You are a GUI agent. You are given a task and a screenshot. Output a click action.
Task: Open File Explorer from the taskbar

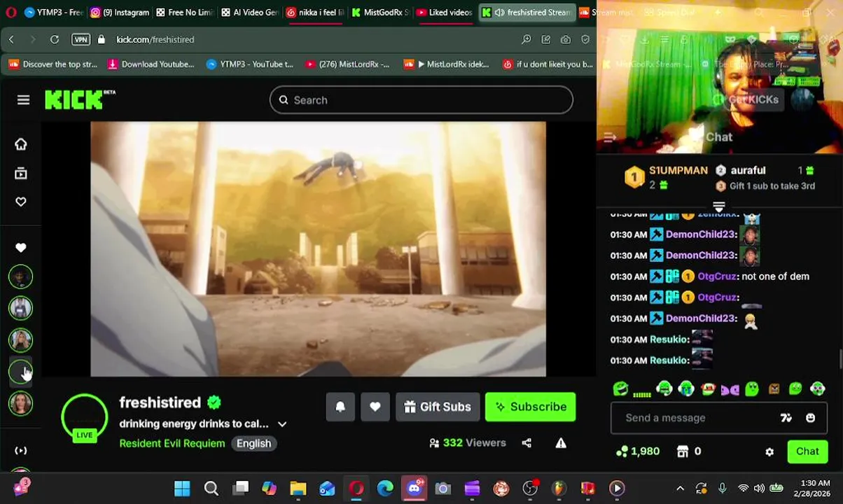298,489
